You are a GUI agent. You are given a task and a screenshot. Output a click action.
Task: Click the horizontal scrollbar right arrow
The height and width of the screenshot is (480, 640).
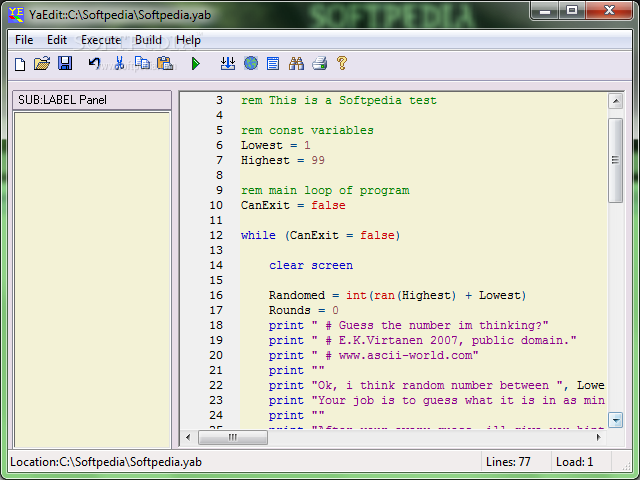tap(598, 437)
